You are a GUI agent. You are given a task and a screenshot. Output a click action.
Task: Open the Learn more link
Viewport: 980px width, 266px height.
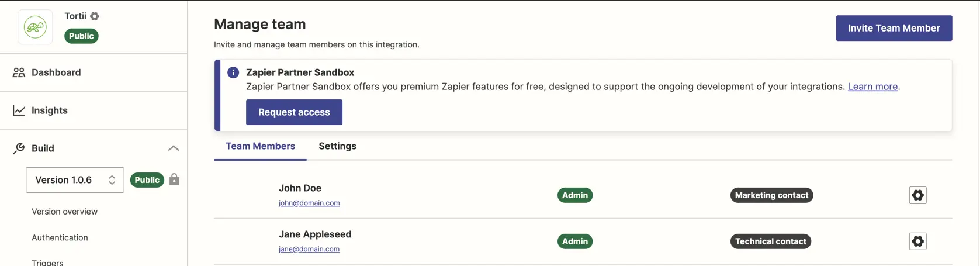(x=872, y=87)
